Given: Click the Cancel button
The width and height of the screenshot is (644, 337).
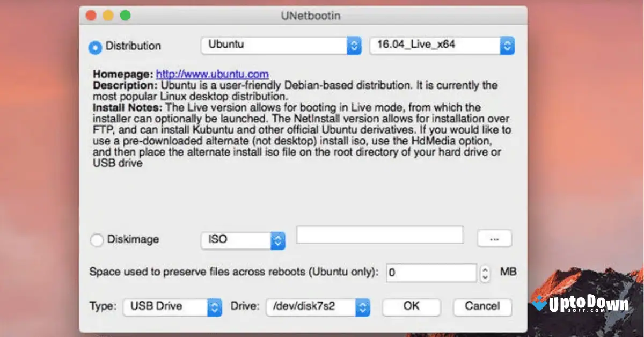Looking at the screenshot, I should (482, 306).
